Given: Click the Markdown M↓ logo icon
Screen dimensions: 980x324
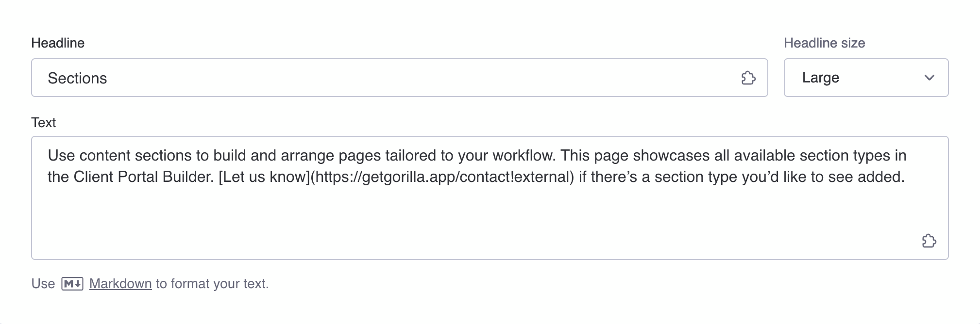Looking at the screenshot, I should point(72,284).
